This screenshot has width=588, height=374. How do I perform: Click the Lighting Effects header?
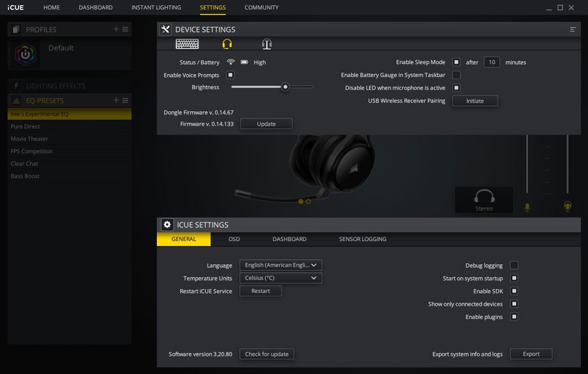pyautogui.click(x=69, y=86)
